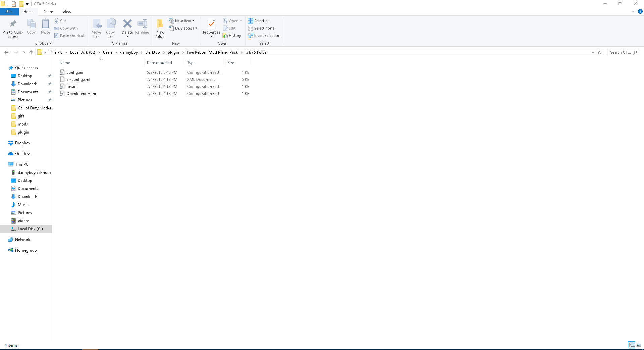Create a New folder

pos(160,29)
